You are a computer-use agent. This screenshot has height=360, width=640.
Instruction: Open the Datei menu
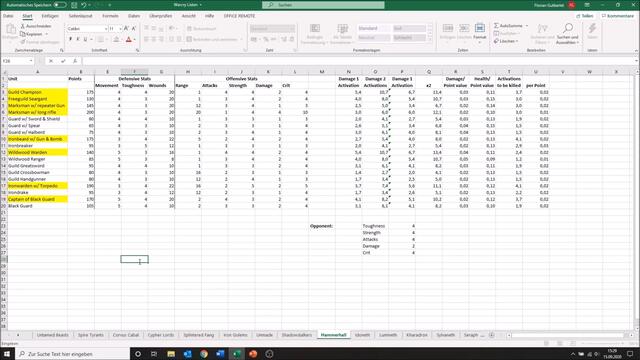tap(8, 16)
